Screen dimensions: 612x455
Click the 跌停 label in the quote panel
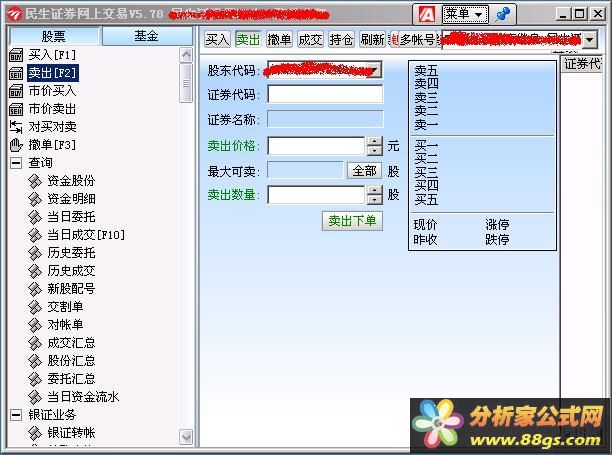click(x=497, y=239)
